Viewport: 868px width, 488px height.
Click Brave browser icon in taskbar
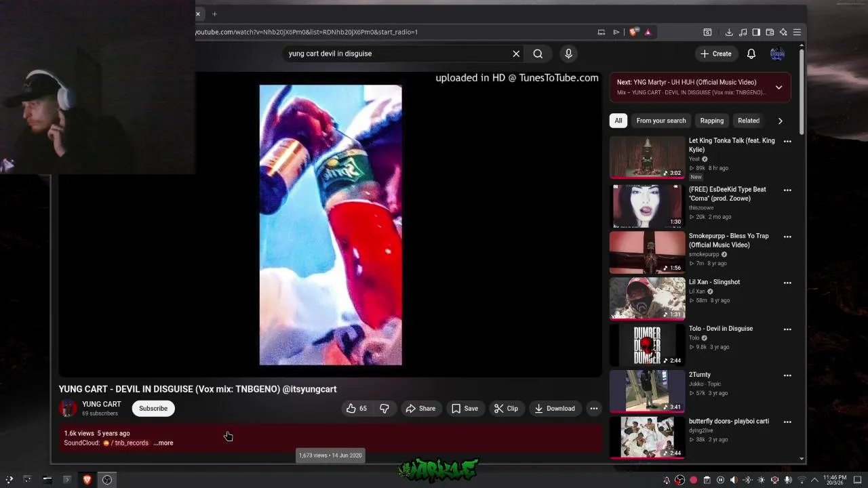pyautogui.click(x=87, y=480)
